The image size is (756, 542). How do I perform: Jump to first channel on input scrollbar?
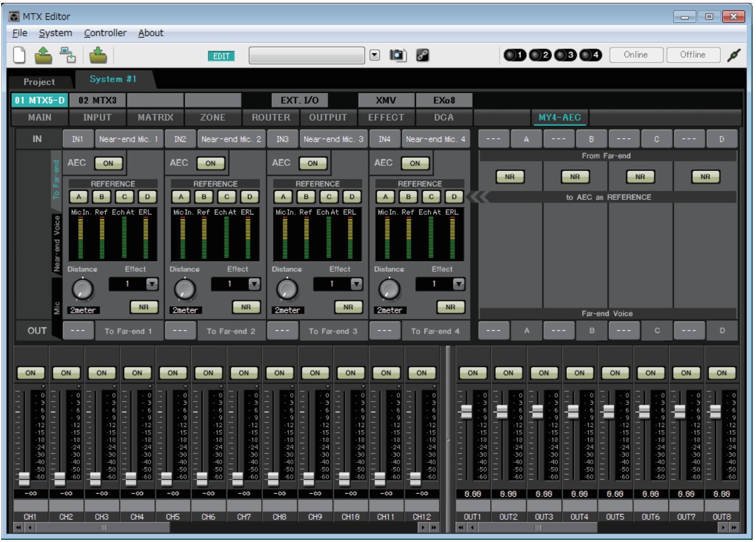19,528
